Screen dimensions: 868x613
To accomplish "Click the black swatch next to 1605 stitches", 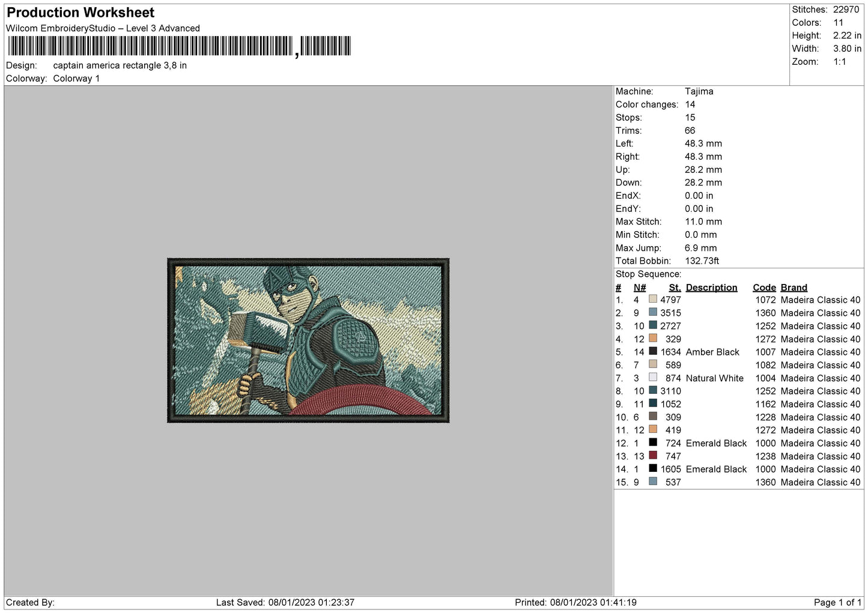I will (x=653, y=468).
